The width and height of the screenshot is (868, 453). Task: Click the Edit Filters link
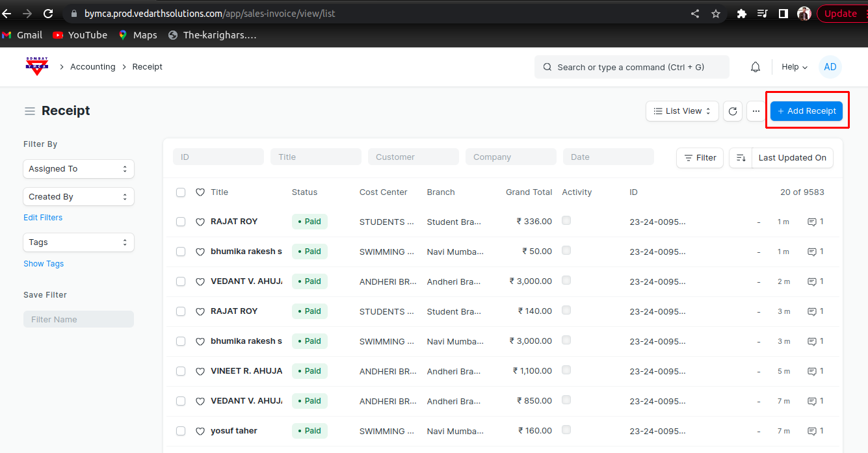pos(43,218)
